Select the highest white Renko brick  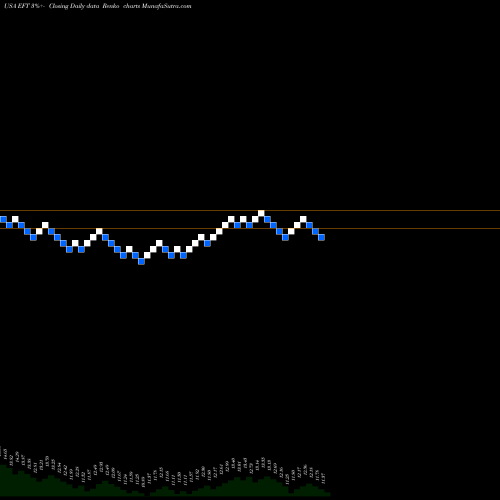[x=261, y=213]
